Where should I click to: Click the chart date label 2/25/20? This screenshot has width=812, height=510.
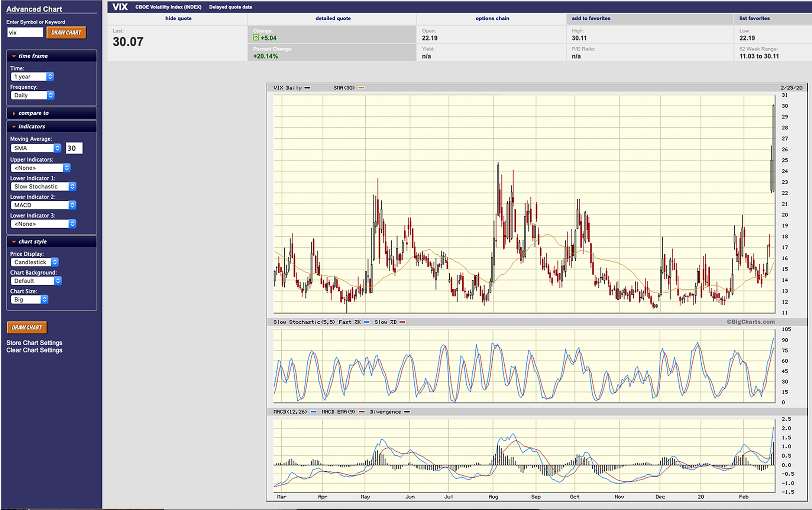pyautogui.click(x=792, y=88)
